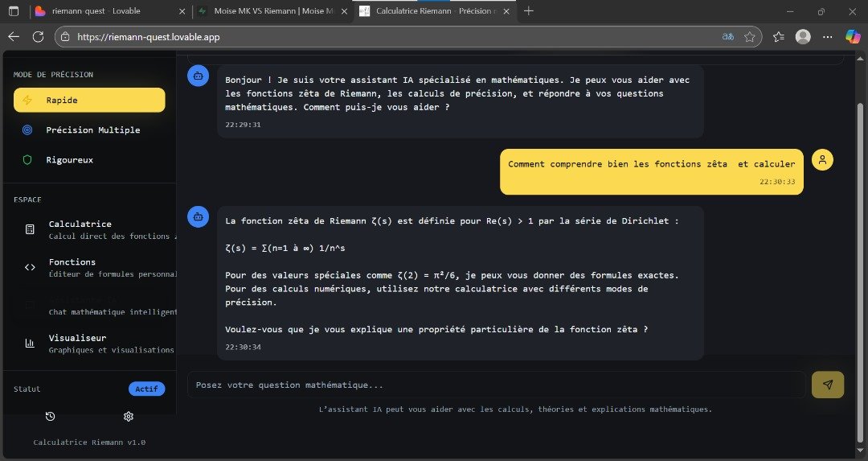Open settings via the sidebar gear icon

pos(129,416)
